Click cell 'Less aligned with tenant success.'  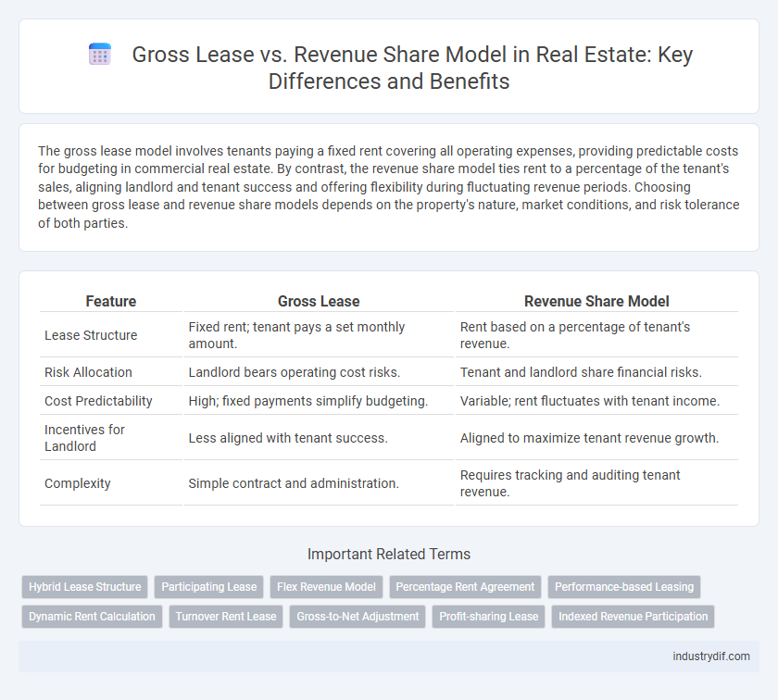[x=319, y=438]
